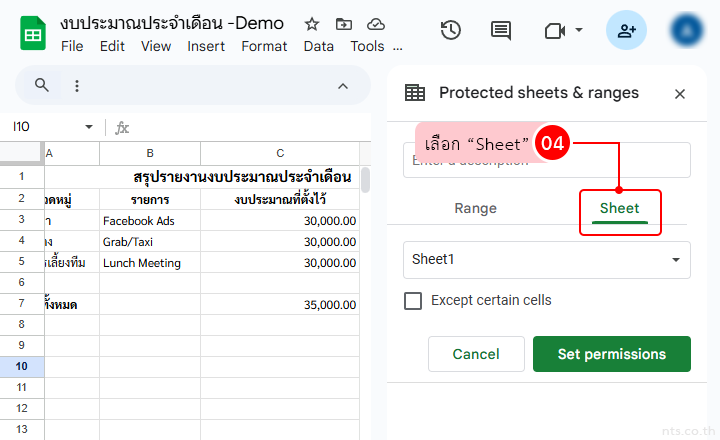Open the Format menu
720x440 pixels.
point(264,46)
